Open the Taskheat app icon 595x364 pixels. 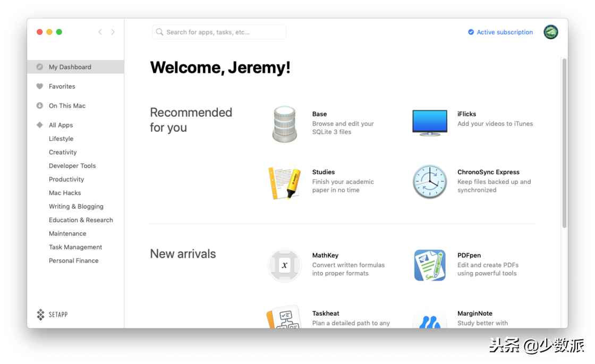284,317
